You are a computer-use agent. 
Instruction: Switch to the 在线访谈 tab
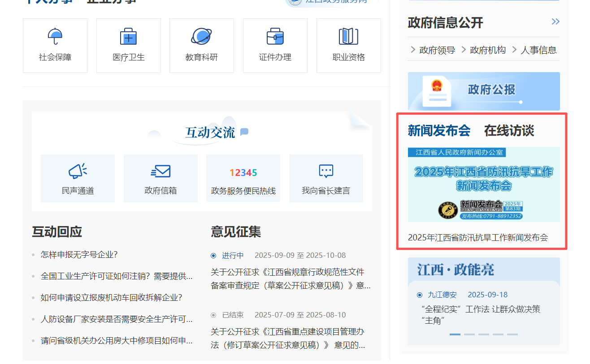(x=509, y=131)
